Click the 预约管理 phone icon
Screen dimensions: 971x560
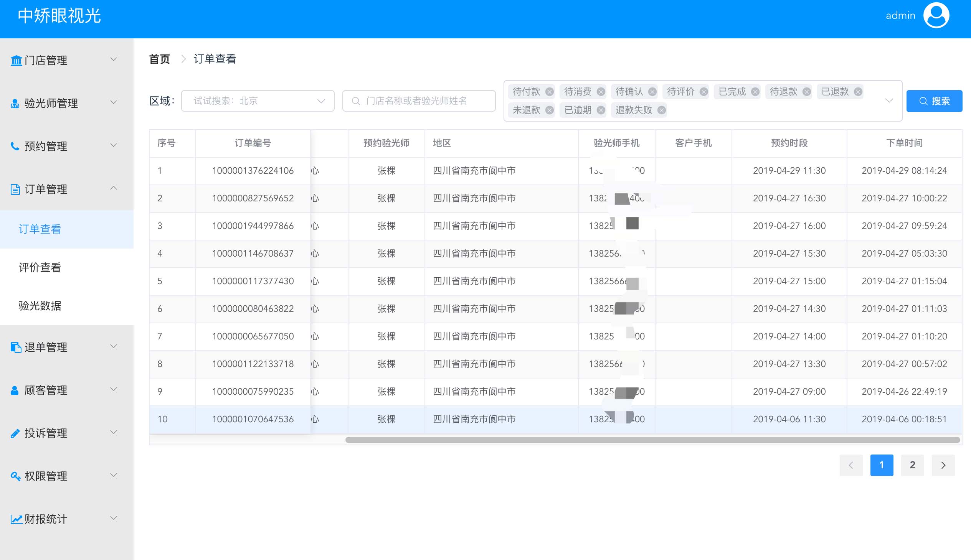click(15, 146)
